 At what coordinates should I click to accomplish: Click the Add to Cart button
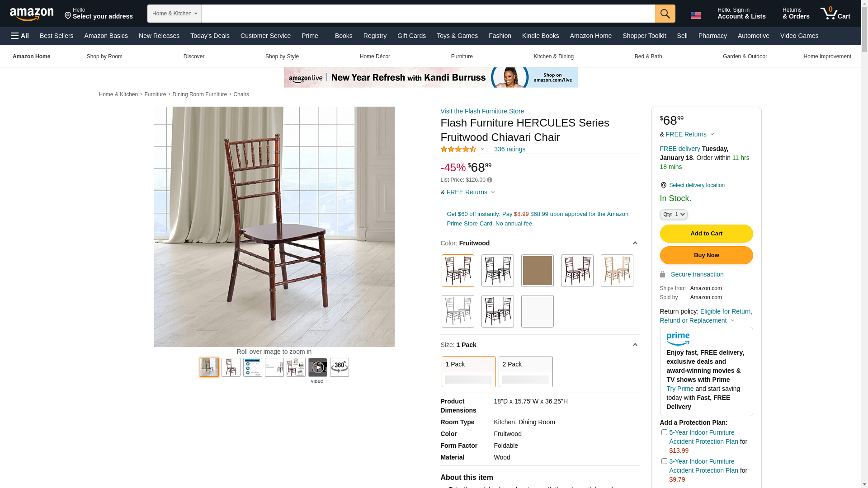point(707,234)
